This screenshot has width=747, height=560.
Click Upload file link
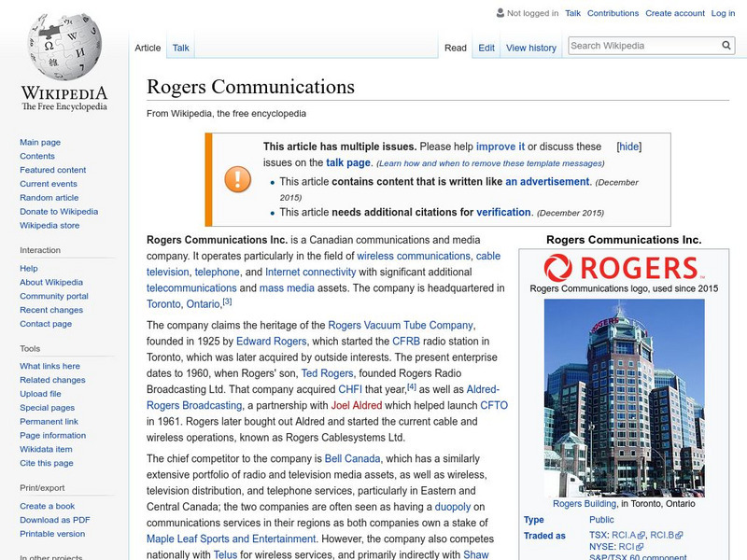pos(40,394)
